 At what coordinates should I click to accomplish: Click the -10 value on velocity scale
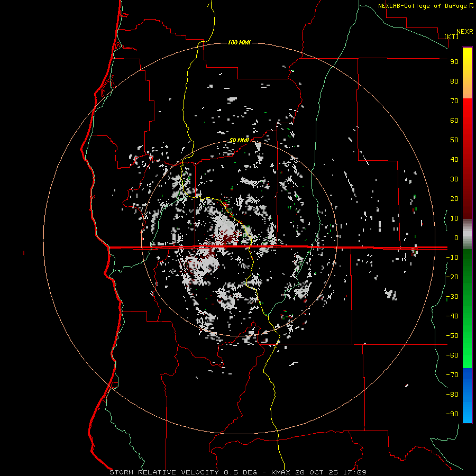[x=452, y=258]
